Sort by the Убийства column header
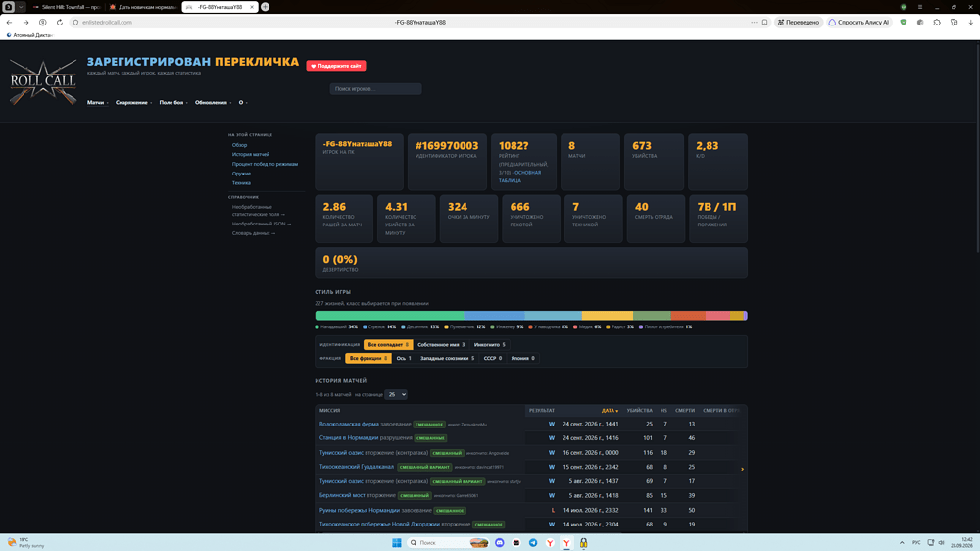980x551 pixels. click(x=639, y=411)
